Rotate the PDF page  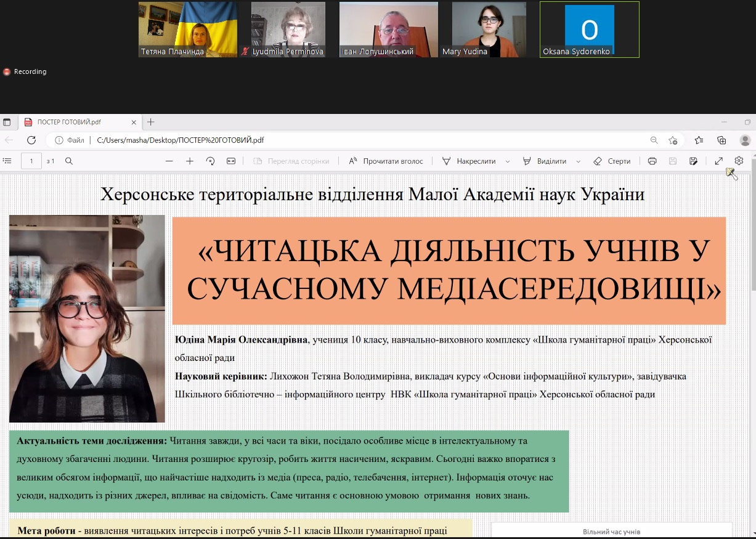210,161
